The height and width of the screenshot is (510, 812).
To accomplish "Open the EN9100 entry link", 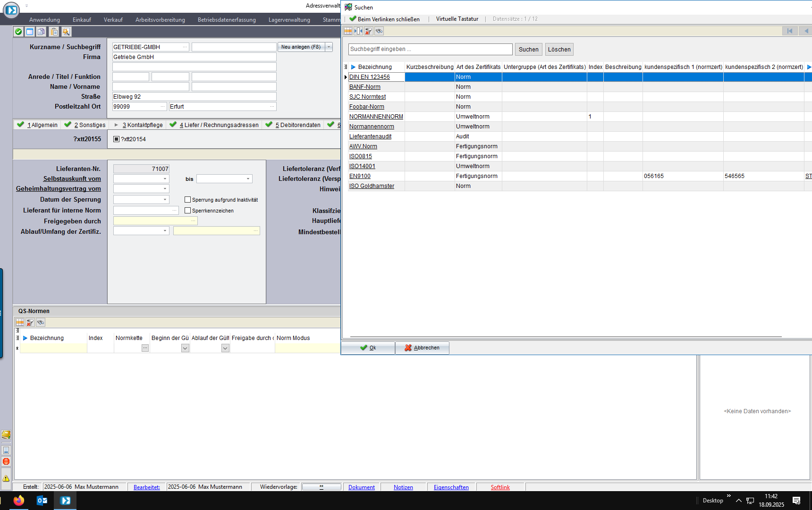I will (360, 176).
